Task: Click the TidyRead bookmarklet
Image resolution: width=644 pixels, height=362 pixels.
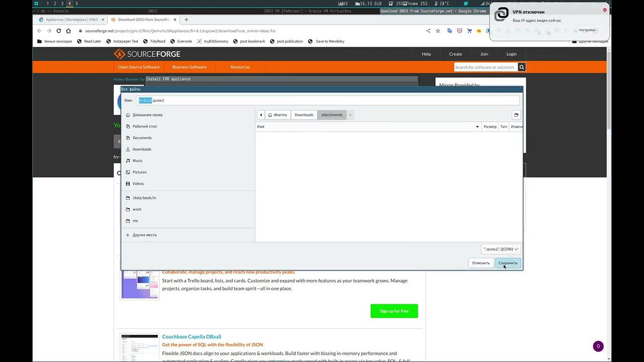Action: (x=154, y=41)
